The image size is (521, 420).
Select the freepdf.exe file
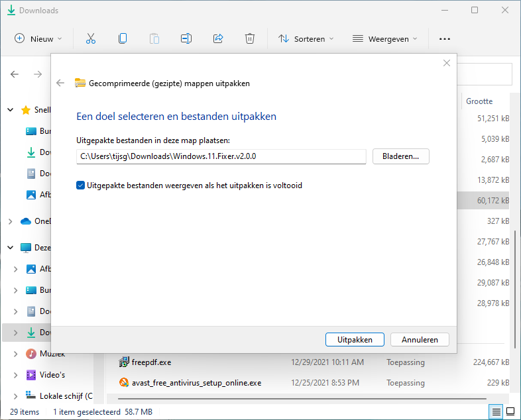[150, 362]
